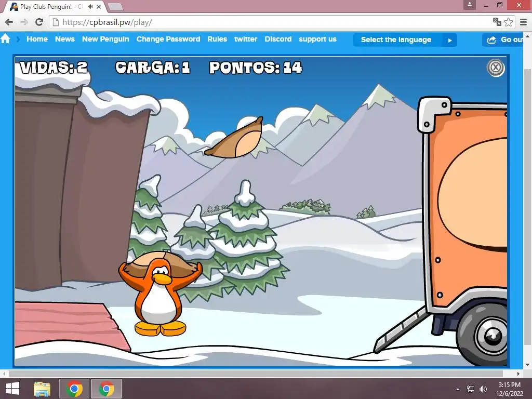Screen dimensions: 532x399
Task: Click the white home icon on site navbar
Action: [5, 38]
